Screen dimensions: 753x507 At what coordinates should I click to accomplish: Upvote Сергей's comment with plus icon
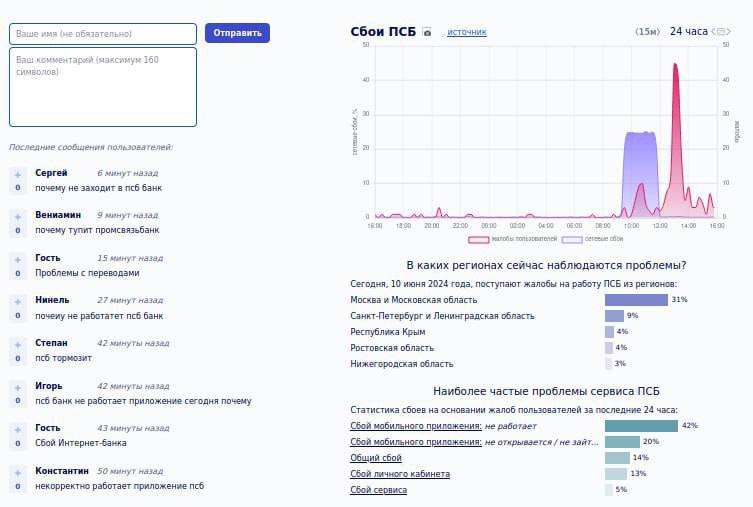(x=18, y=175)
